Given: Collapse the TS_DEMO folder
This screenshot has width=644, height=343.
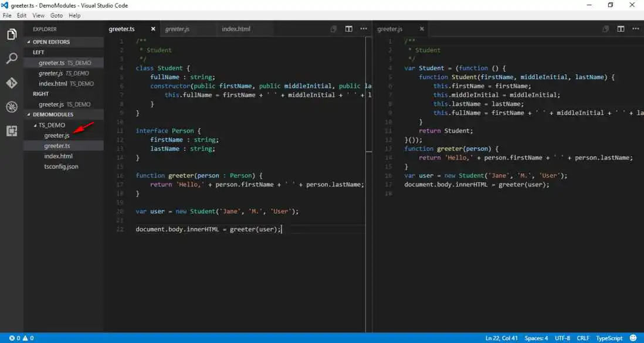Looking at the screenshot, I should (x=51, y=125).
